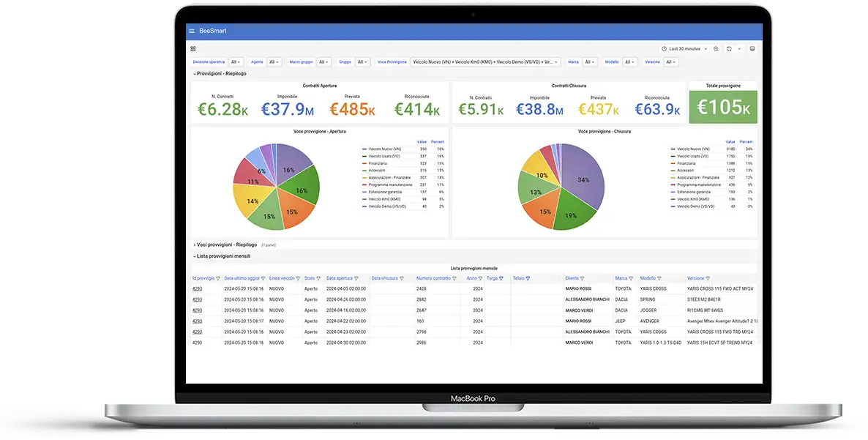Sort legend by Percent in Chiusura chart
This screenshot has height=440, width=868.
pyautogui.click(x=746, y=142)
